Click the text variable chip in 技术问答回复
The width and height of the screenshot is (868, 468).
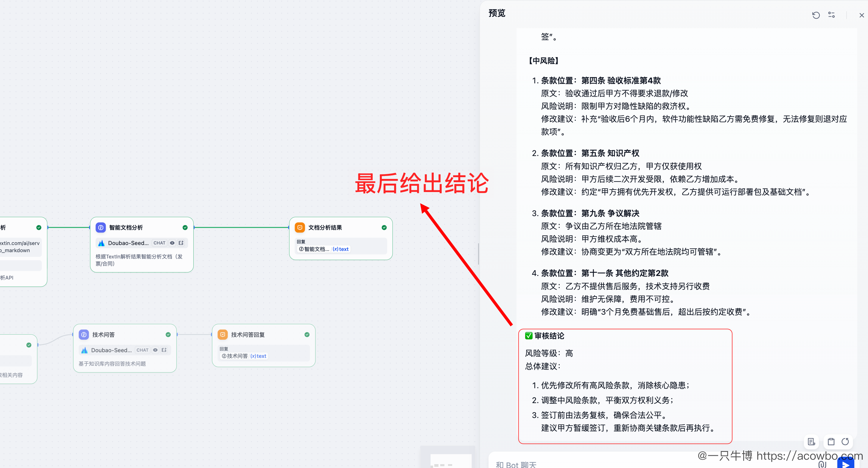(259, 356)
